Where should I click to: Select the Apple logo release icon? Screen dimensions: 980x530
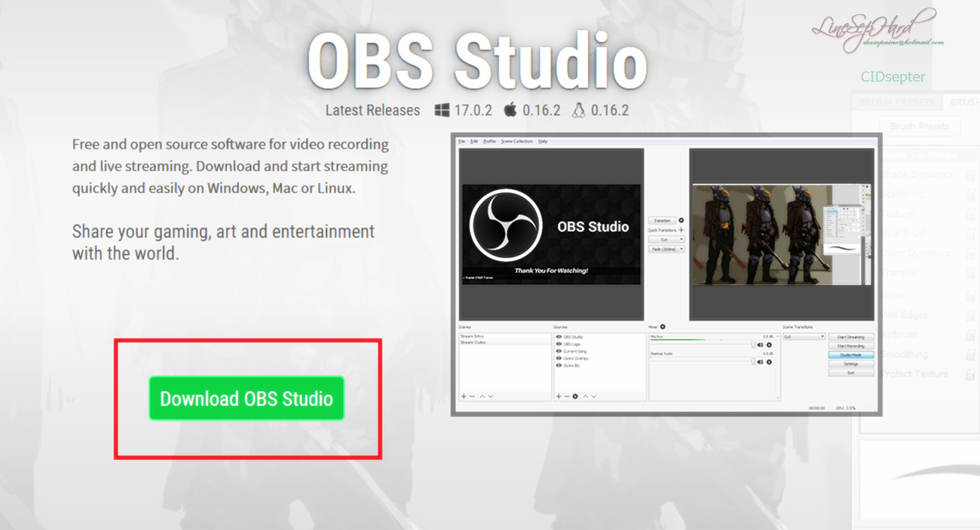(x=510, y=110)
